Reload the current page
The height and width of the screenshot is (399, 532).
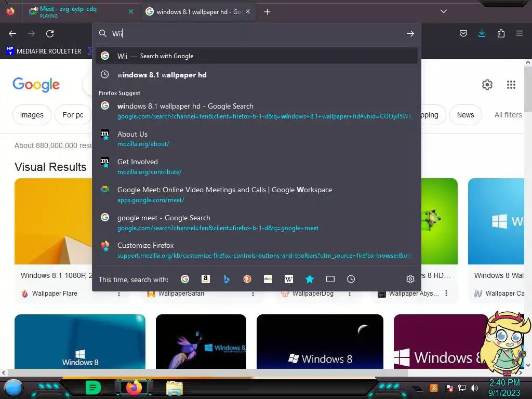click(x=50, y=34)
